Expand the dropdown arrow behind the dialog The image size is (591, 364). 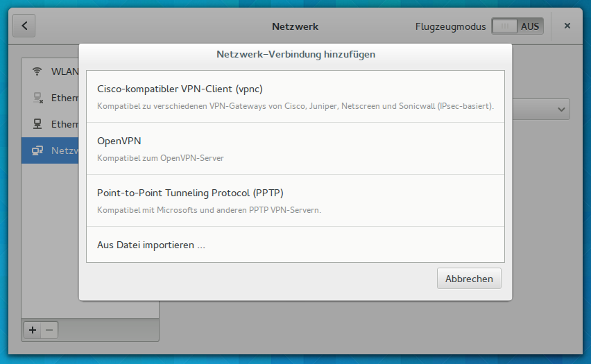click(x=560, y=110)
